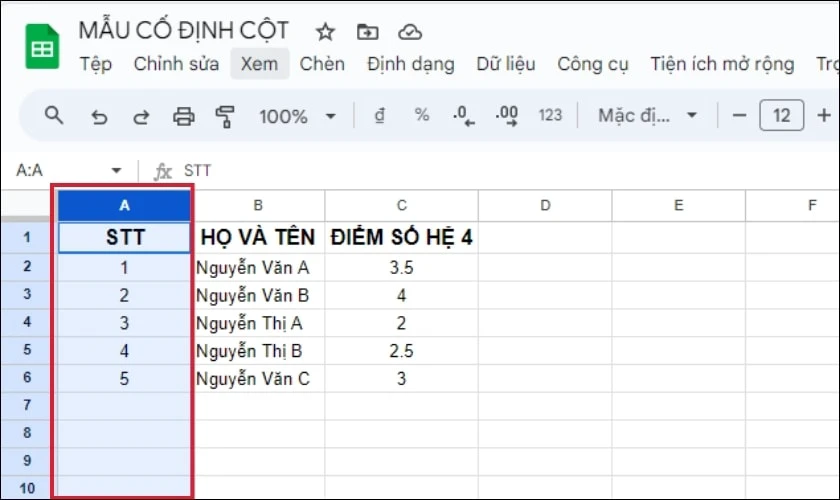Open the Xem menu
This screenshot has width=840, height=500.
(259, 64)
